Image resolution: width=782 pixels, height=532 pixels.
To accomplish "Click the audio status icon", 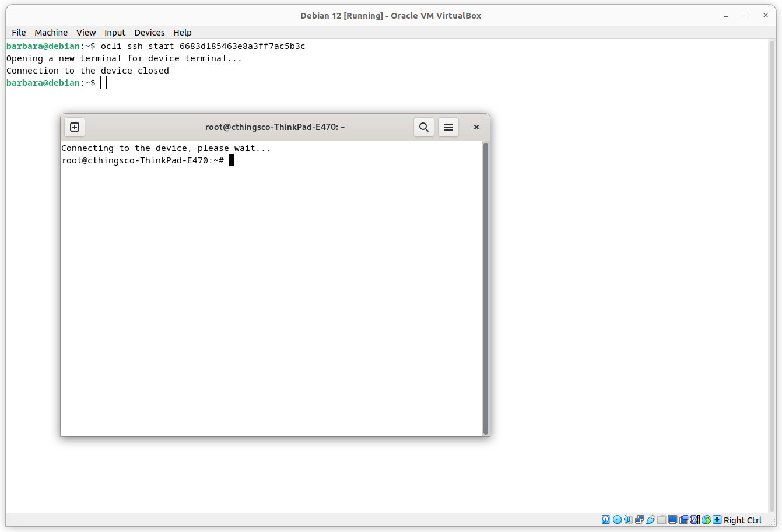I will click(629, 519).
